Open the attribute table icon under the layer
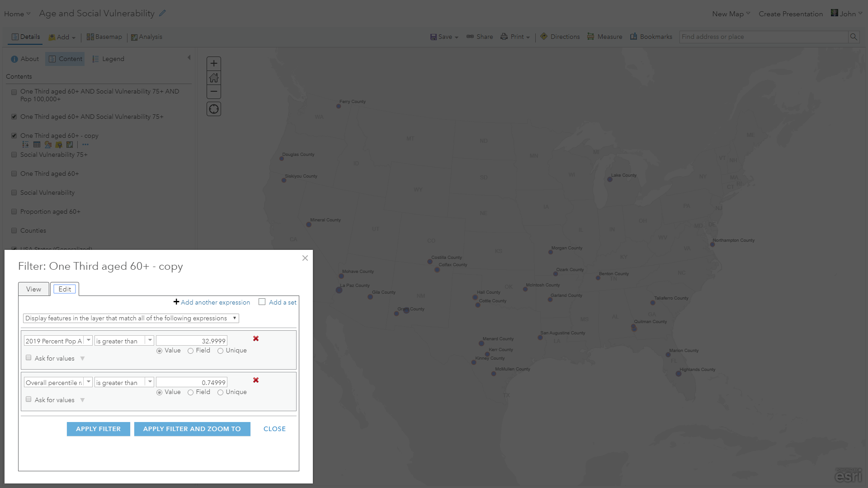The height and width of the screenshot is (488, 868). (37, 145)
